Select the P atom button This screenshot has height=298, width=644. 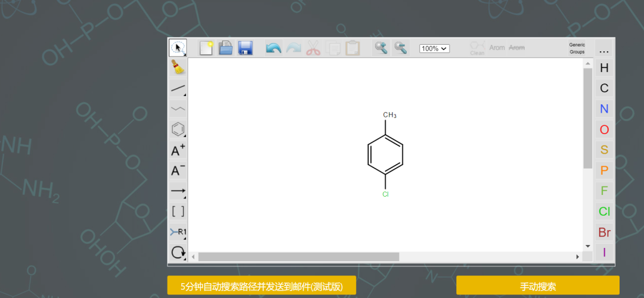coord(604,170)
